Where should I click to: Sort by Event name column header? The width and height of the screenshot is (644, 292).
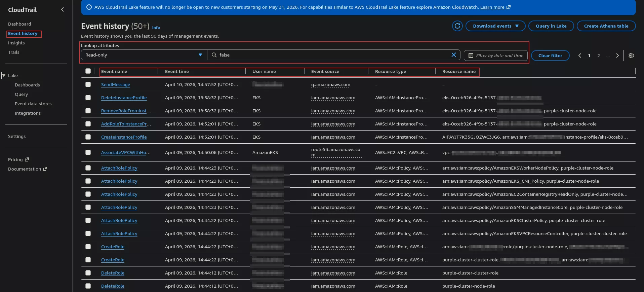coord(114,71)
